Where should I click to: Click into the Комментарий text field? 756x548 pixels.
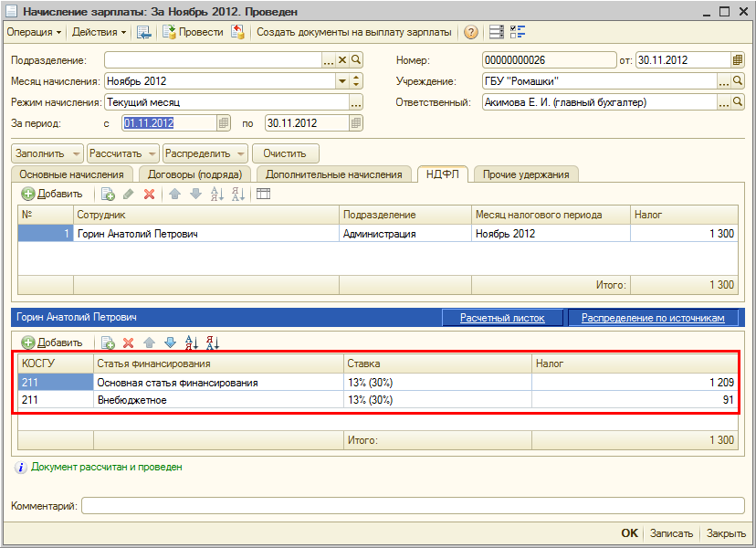(x=413, y=506)
